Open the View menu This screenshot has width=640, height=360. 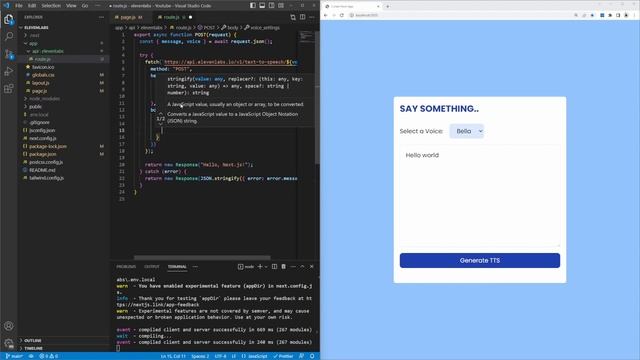[x=71, y=6]
